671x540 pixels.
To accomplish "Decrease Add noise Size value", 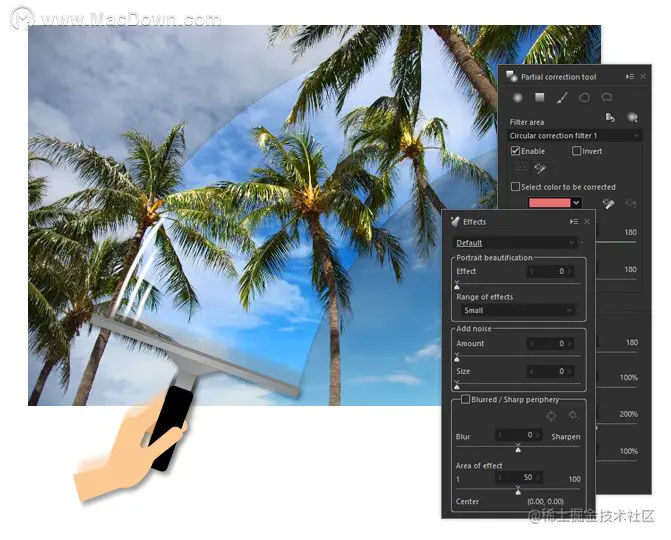I will point(531,371).
